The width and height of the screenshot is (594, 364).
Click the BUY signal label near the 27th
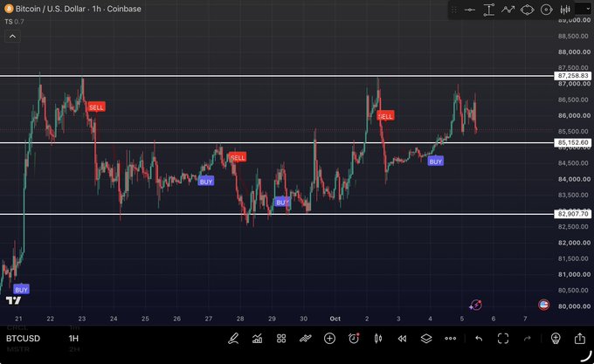(206, 182)
